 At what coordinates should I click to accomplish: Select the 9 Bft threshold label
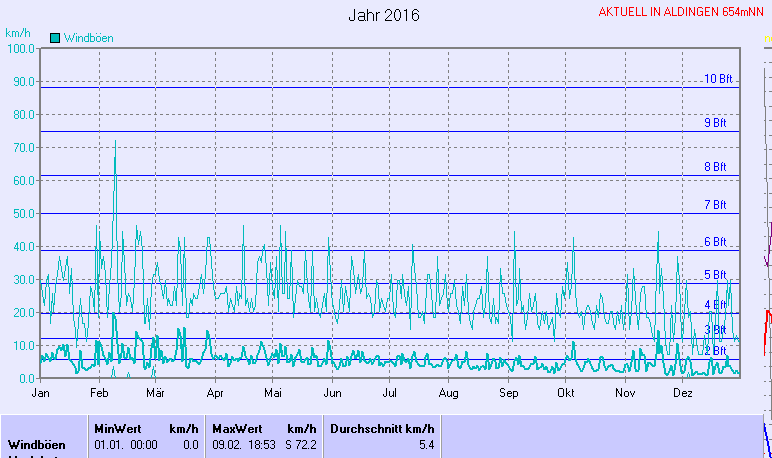pyautogui.click(x=715, y=123)
